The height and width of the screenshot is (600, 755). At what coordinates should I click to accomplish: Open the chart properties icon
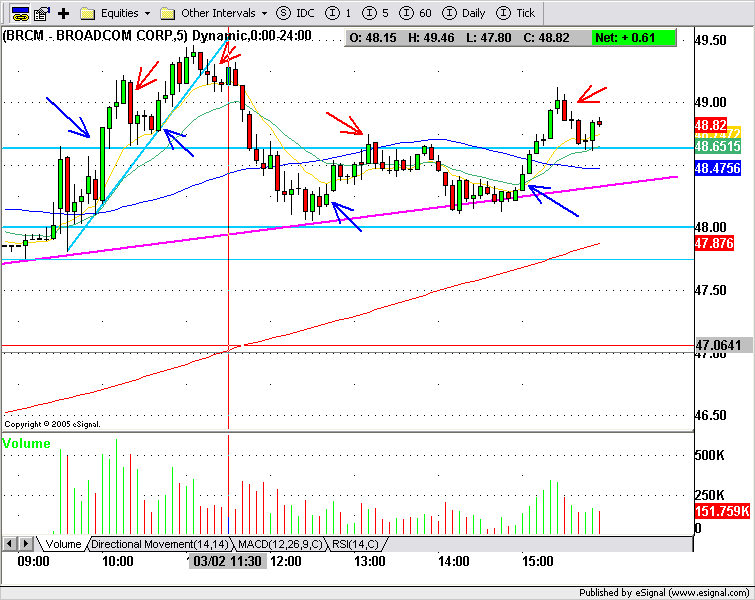click(x=42, y=13)
